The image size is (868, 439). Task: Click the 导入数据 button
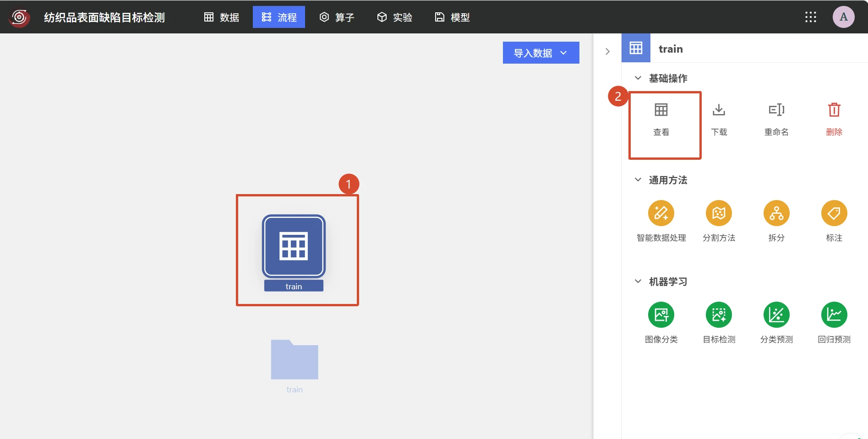pyautogui.click(x=541, y=53)
